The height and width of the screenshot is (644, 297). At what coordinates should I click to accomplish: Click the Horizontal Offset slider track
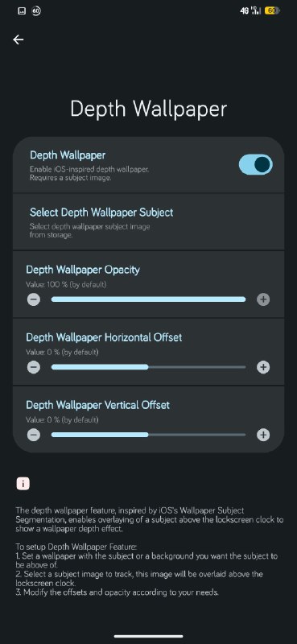[x=148, y=367]
